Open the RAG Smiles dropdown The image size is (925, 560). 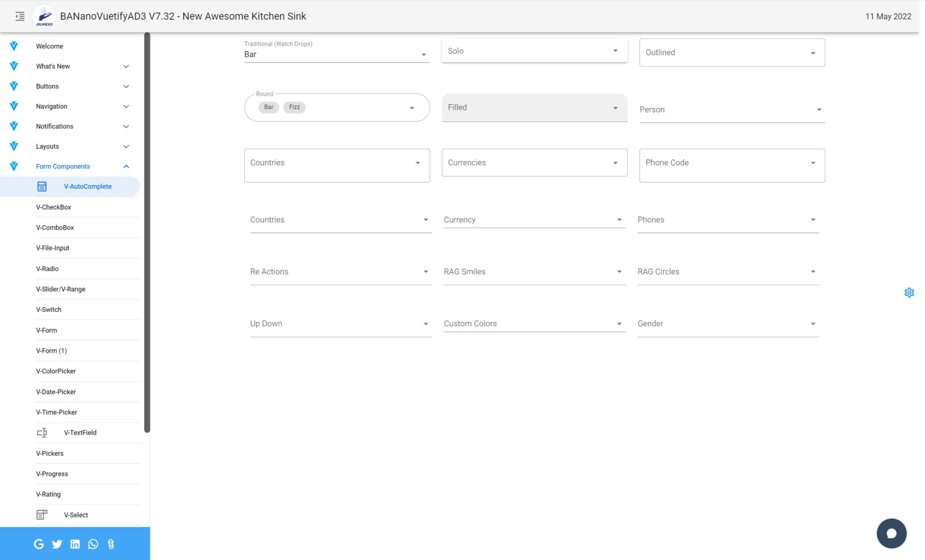[x=534, y=272]
